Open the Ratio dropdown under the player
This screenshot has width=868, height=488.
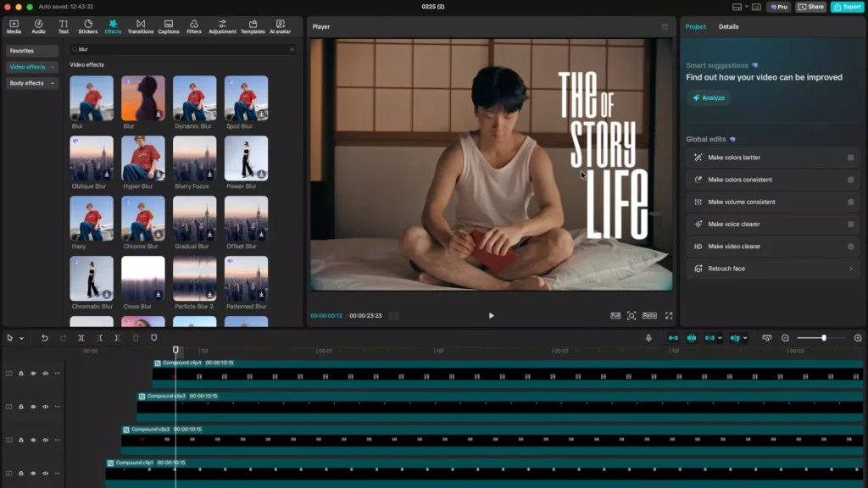pos(649,315)
